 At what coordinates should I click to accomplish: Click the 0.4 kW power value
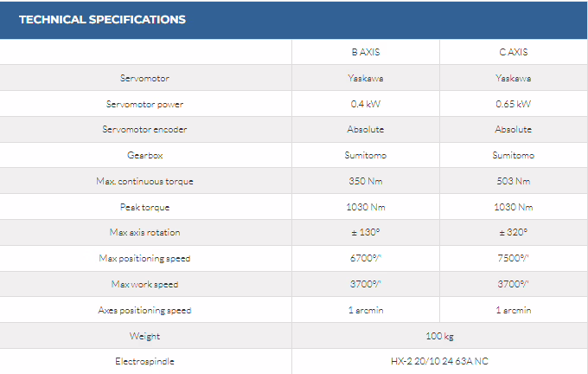point(366,104)
